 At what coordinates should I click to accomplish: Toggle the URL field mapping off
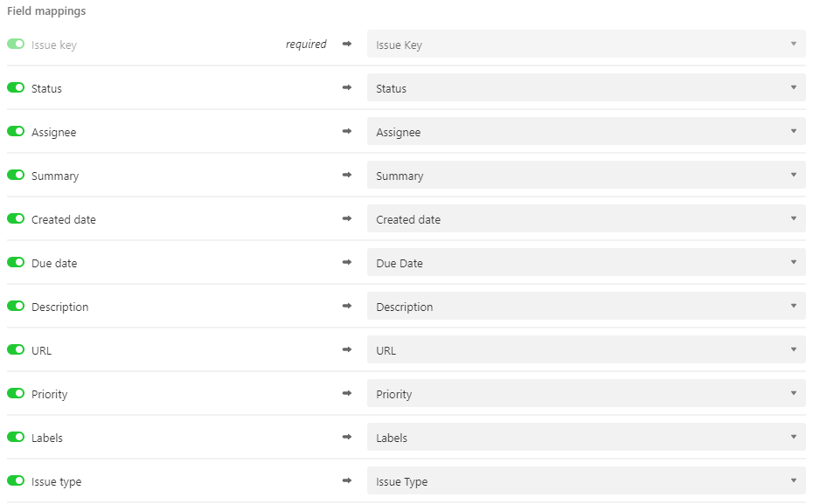pos(16,349)
